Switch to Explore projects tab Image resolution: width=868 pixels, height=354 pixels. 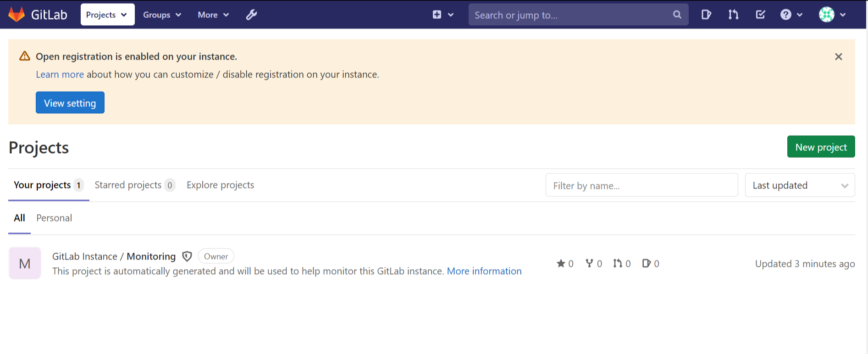pos(220,185)
